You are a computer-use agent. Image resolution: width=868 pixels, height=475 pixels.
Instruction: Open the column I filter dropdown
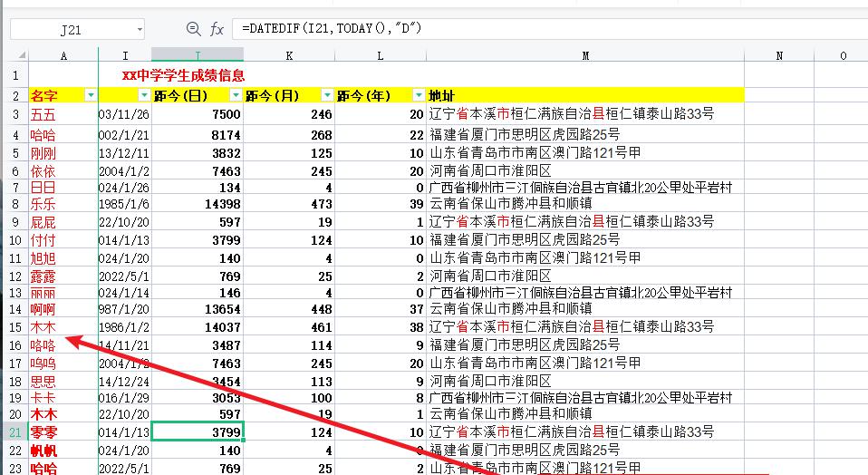click(144, 95)
